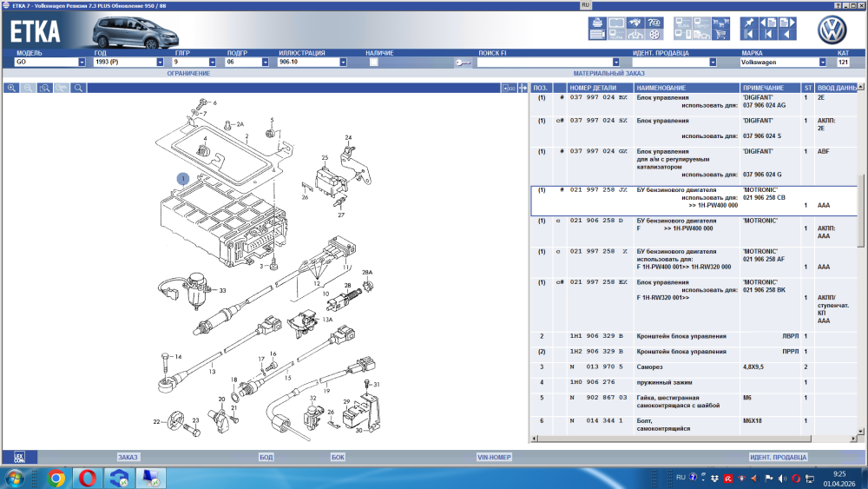868x489 pixels.
Task: Open Opera browser from the taskbar
Action: 88,478
